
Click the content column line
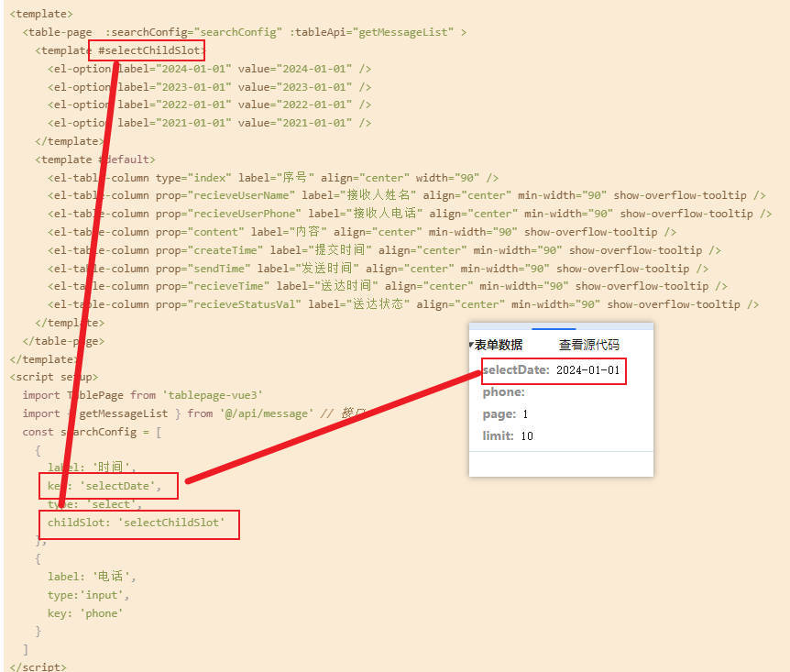(362, 232)
